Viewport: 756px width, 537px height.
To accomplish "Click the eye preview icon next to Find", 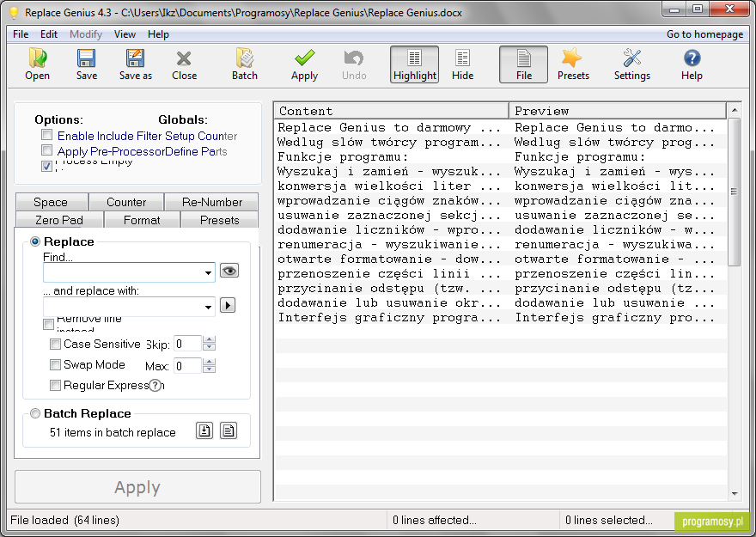I will (x=229, y=271).
